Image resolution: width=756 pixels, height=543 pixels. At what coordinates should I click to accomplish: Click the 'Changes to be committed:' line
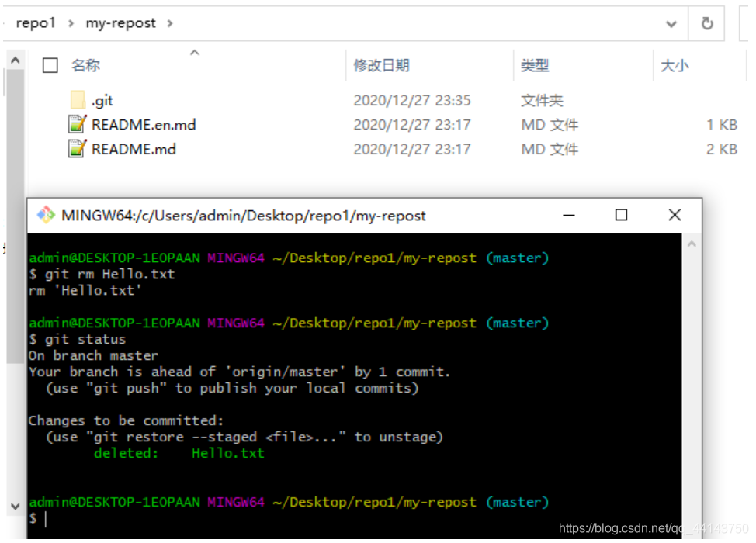pos(126,420)
